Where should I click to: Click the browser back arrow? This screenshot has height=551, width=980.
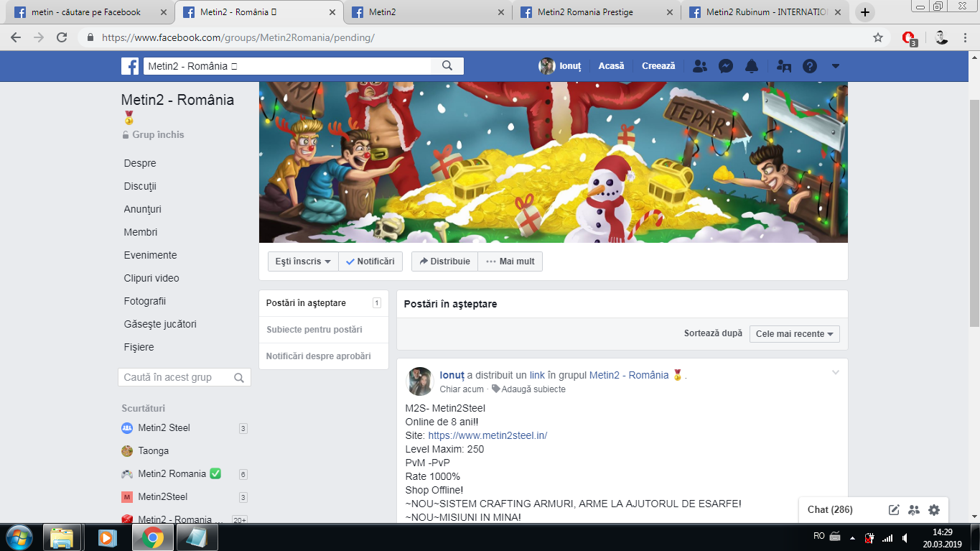[x=16, y=37]
